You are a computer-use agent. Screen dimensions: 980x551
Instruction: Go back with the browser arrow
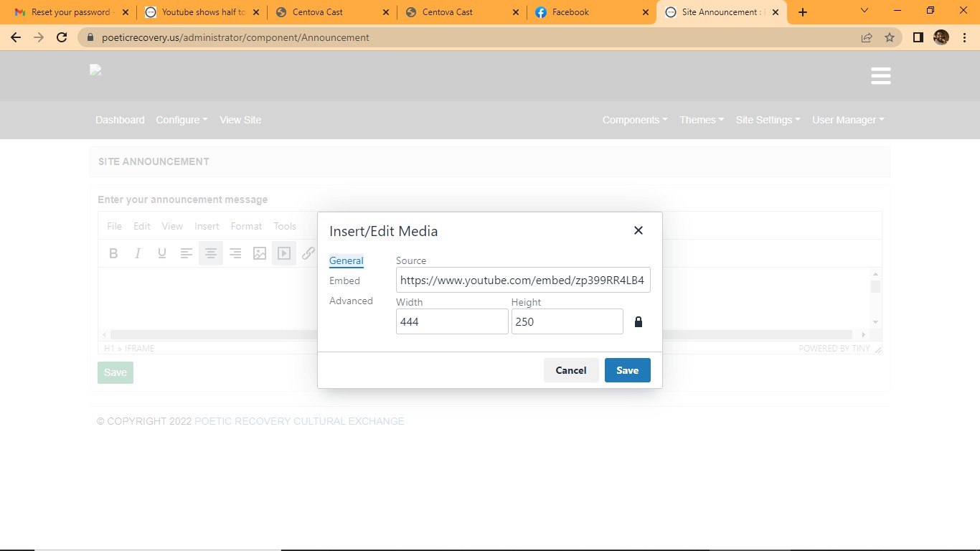tap(16, 37)
